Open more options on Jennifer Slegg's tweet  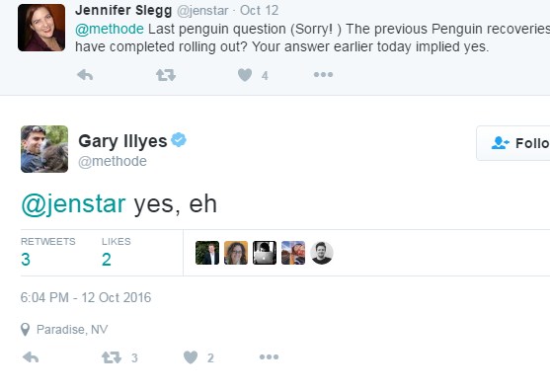click(323, 74)
